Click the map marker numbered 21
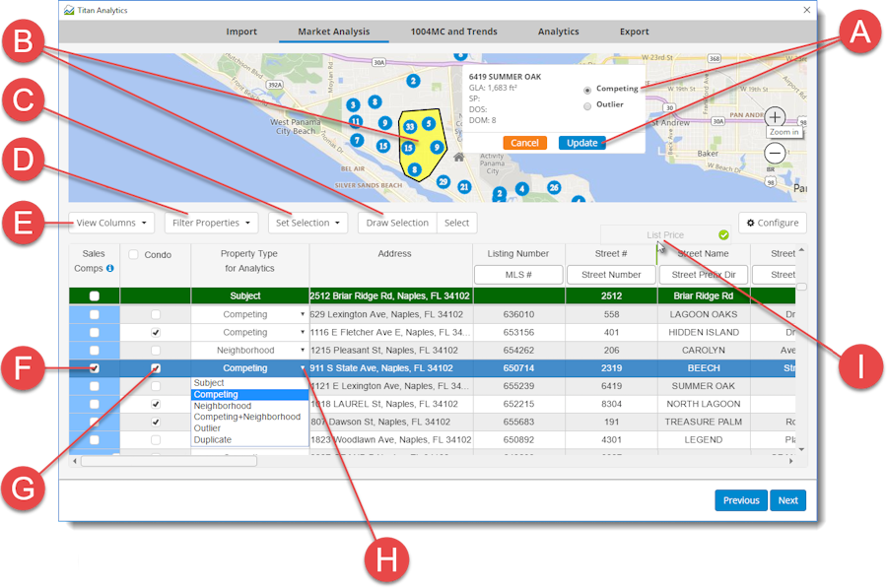Screen dimensions: 887x588 point(464,186)
